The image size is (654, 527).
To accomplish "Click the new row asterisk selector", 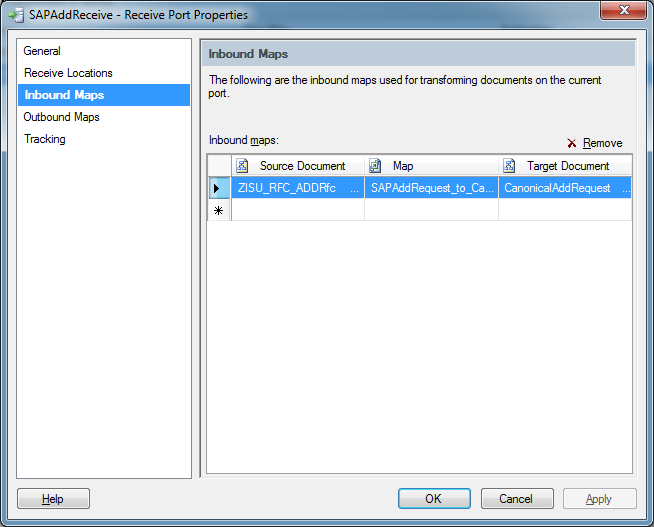I will (x=219, y=210).
